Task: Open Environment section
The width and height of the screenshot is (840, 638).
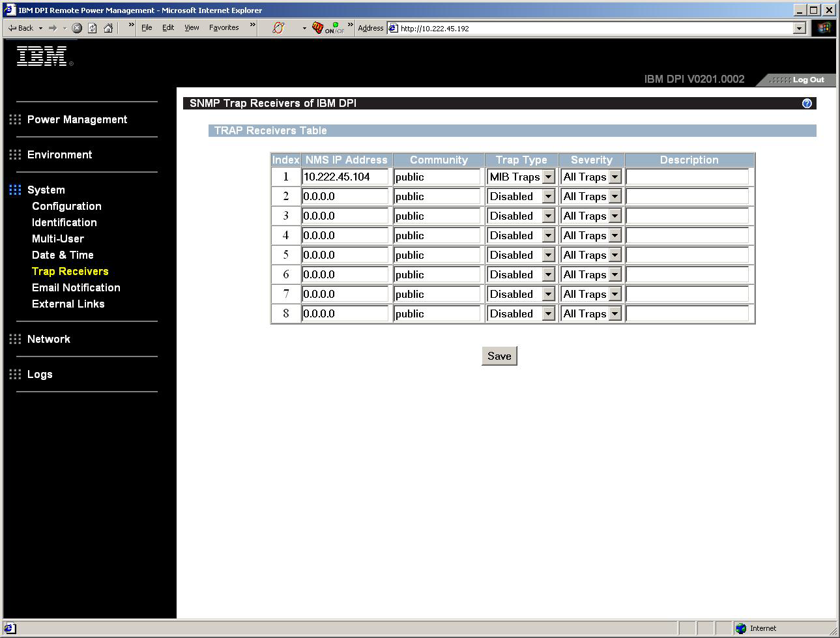Action: point(59,154)
